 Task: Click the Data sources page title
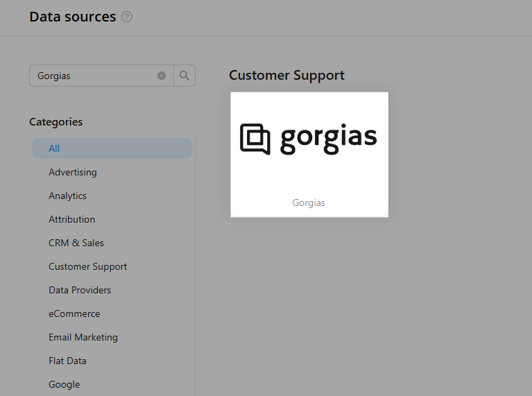point(73,17)
